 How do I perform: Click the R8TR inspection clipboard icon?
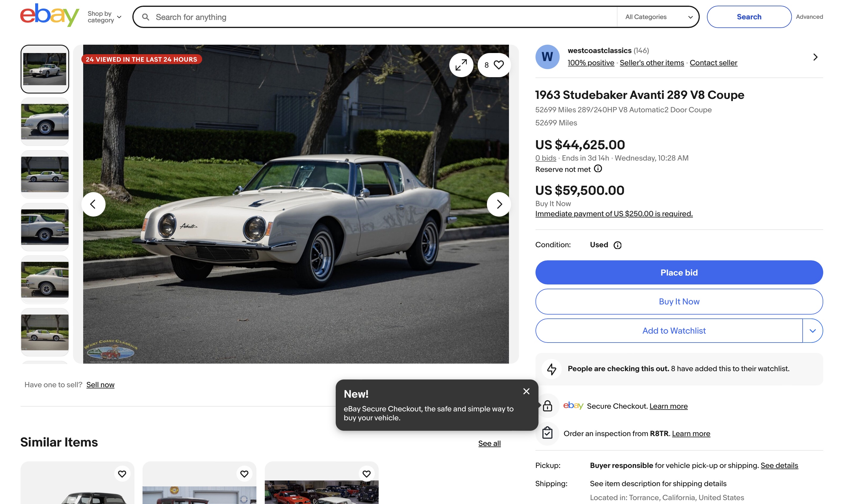click(x=547, y=433)
